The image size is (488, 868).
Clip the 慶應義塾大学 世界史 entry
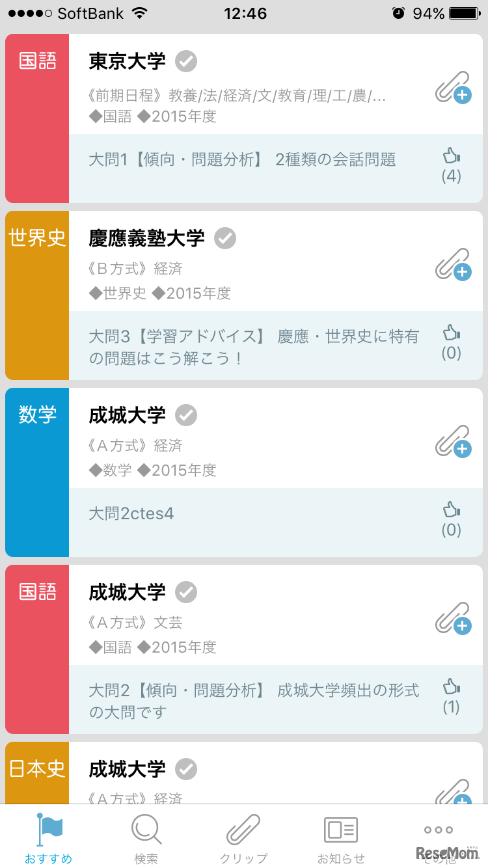click(453, 265)
